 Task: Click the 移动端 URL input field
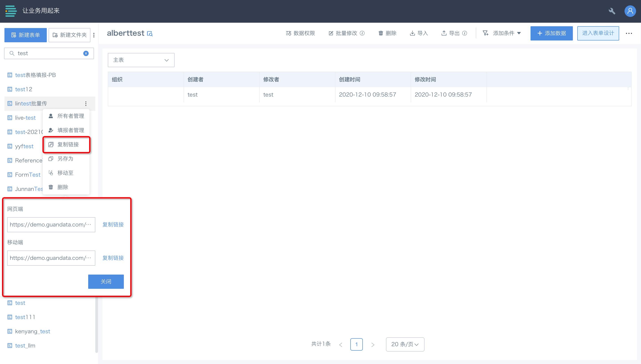tap(51, 258)
